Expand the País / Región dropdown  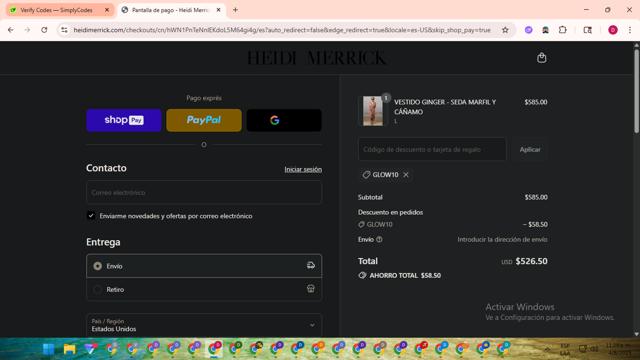click(204, 325)
